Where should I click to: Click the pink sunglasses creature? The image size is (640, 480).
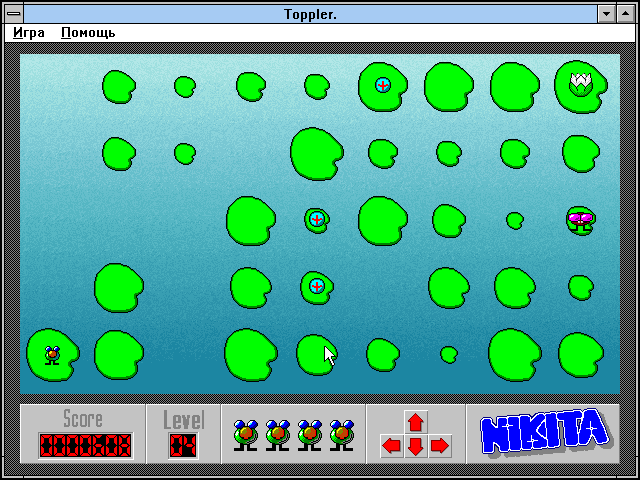[580, 220]
